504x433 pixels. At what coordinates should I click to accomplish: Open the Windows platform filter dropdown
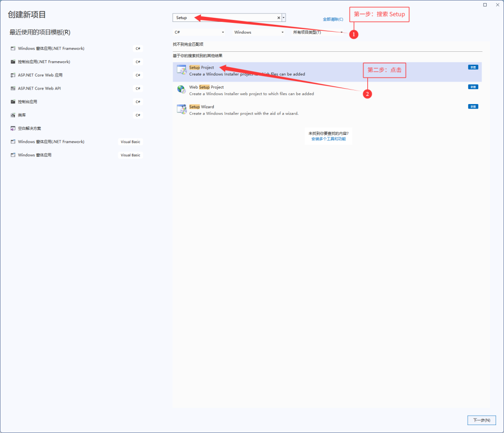point(259,32)
